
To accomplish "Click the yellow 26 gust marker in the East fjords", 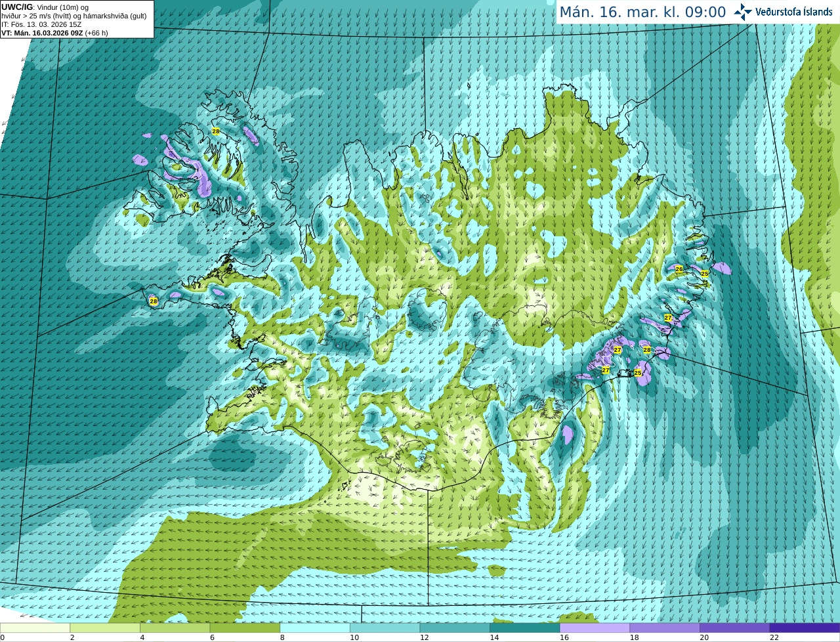I will 679,269.
